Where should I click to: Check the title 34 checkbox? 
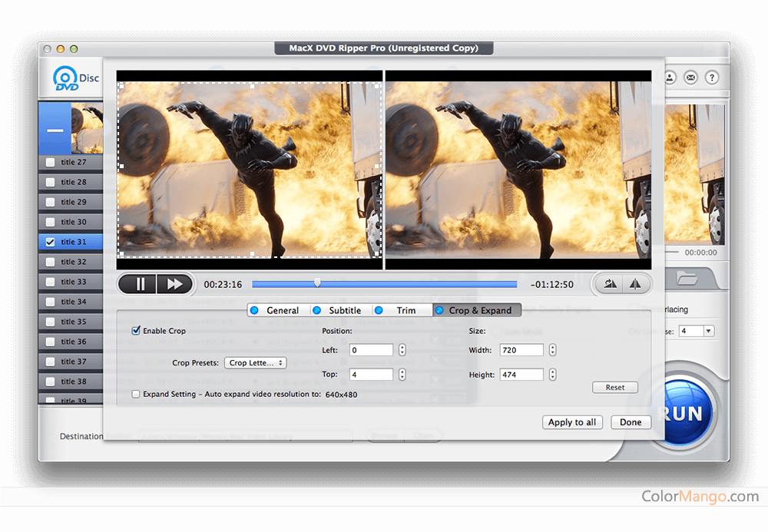point(50,302)
